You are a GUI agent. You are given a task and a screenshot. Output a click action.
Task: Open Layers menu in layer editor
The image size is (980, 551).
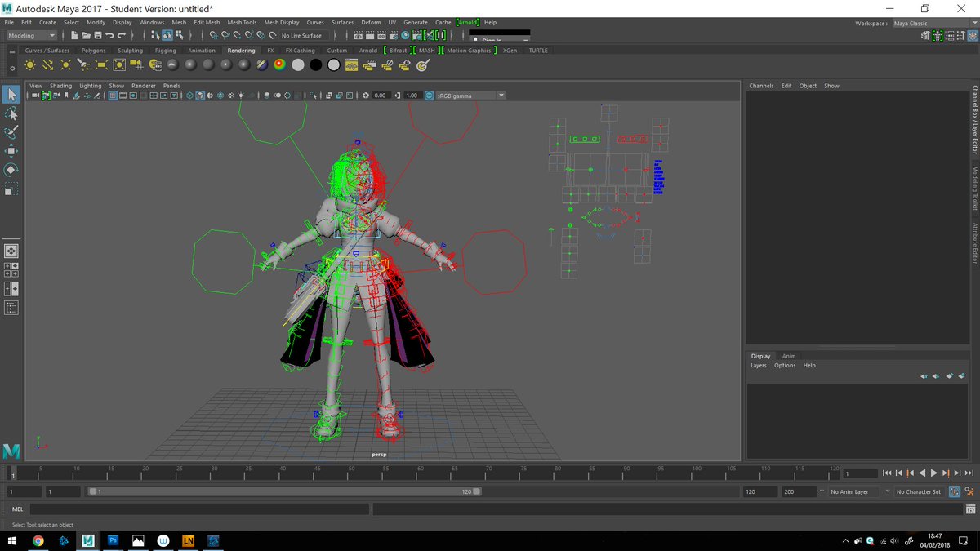pos(759,366)
